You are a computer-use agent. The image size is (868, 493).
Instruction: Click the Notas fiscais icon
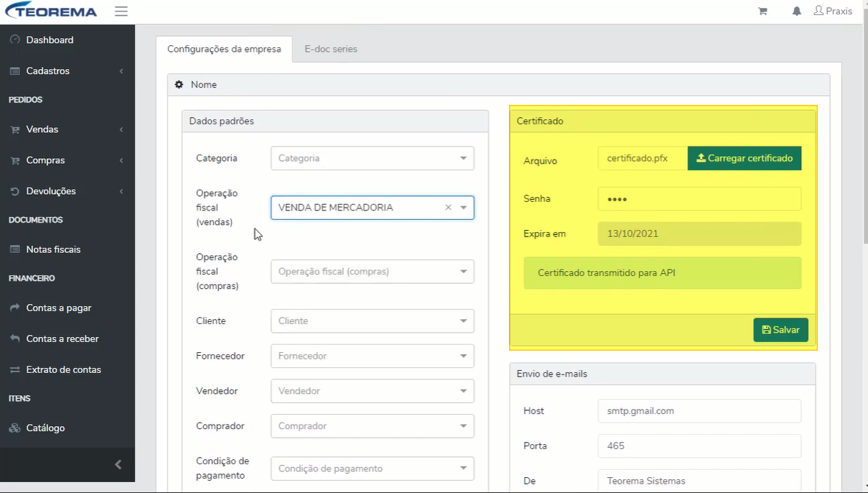pyautogui.click(x=14, y=249)
